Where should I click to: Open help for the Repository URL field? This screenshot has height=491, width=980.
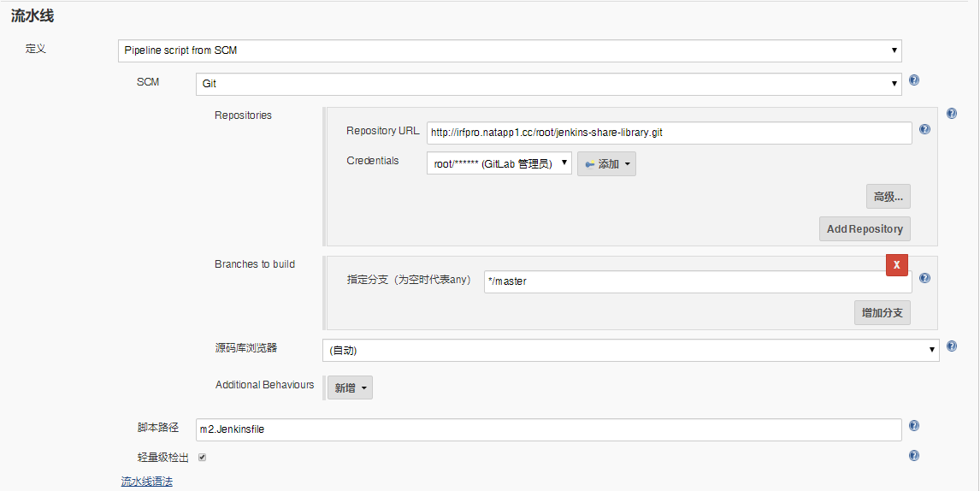(x=925, y=129)
